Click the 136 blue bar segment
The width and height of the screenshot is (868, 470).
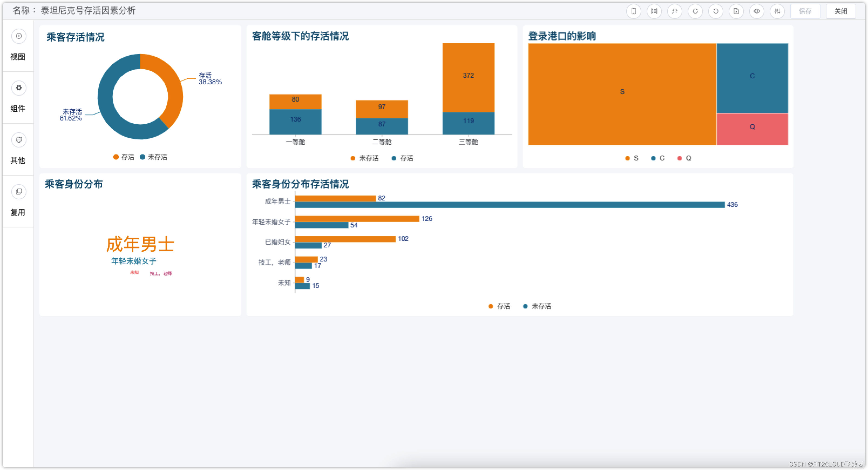(296, 122)
